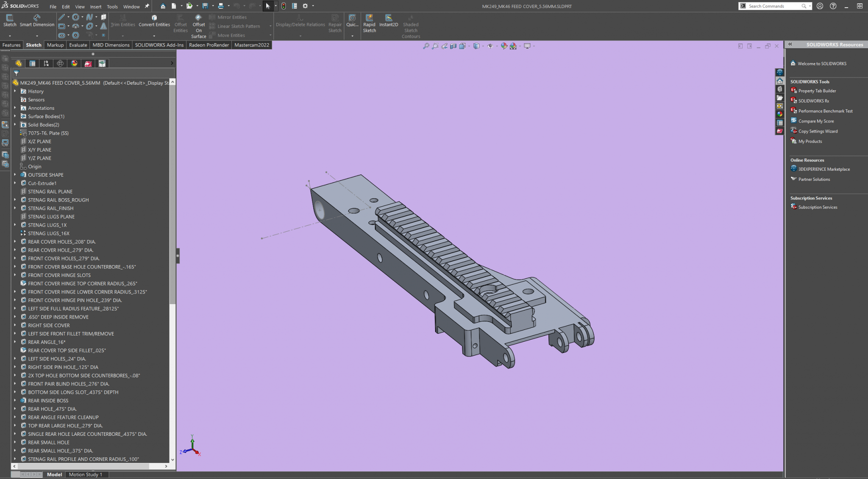Image resolution: width=868 pixels, height=479 pixels.
Task: Select the Spline sketch tool
Action: pyautogui.click(x=89, y=17)
